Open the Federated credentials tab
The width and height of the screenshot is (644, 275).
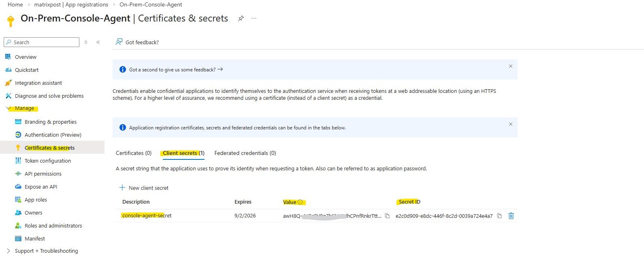pyautogui.click(x=245, y=153)
